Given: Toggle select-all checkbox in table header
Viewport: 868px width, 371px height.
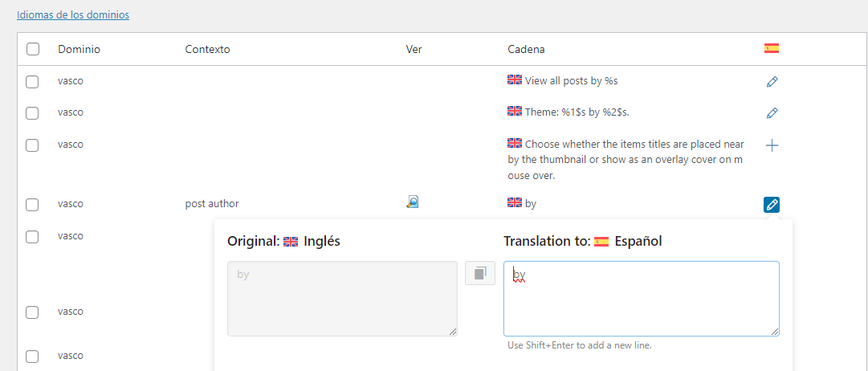Looking at the screenshot, I should [x=33, y=49].
